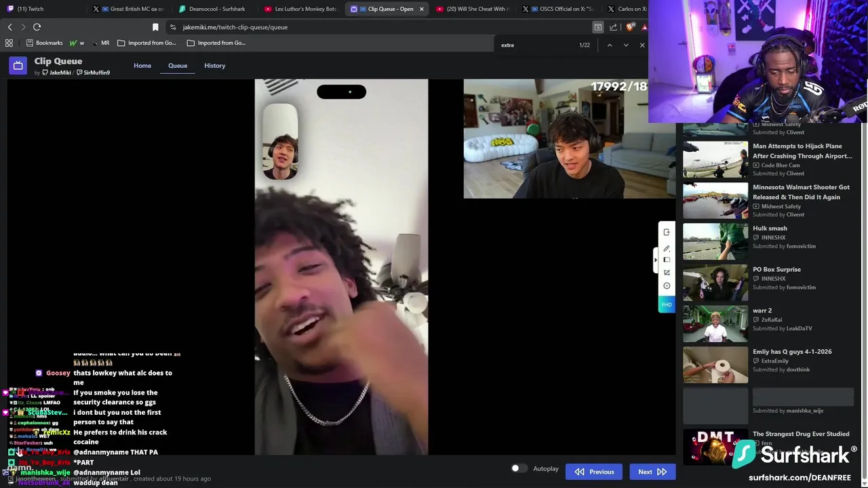Viewport: 868px width, 488px height.
Task: Jump to next find result with down arrow
Action: coord(625,45)
